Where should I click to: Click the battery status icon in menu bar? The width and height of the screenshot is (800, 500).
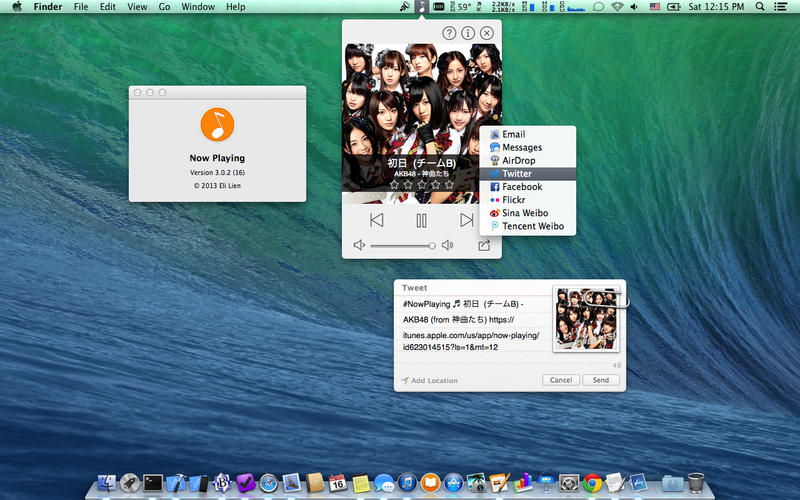(674, 7)
